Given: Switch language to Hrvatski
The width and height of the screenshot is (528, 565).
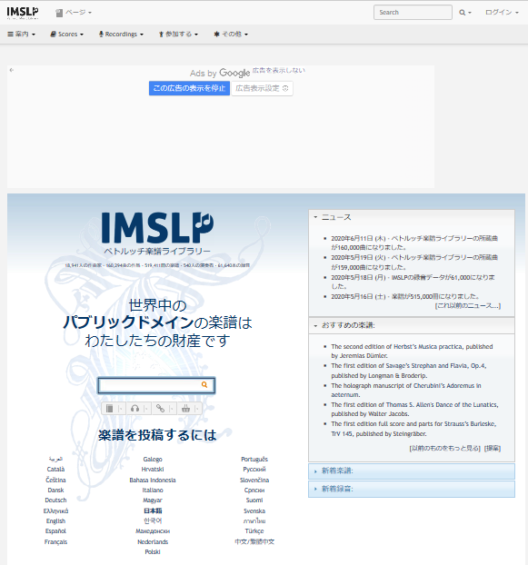Looking at the screenshot, I should [x=152, y=469].
